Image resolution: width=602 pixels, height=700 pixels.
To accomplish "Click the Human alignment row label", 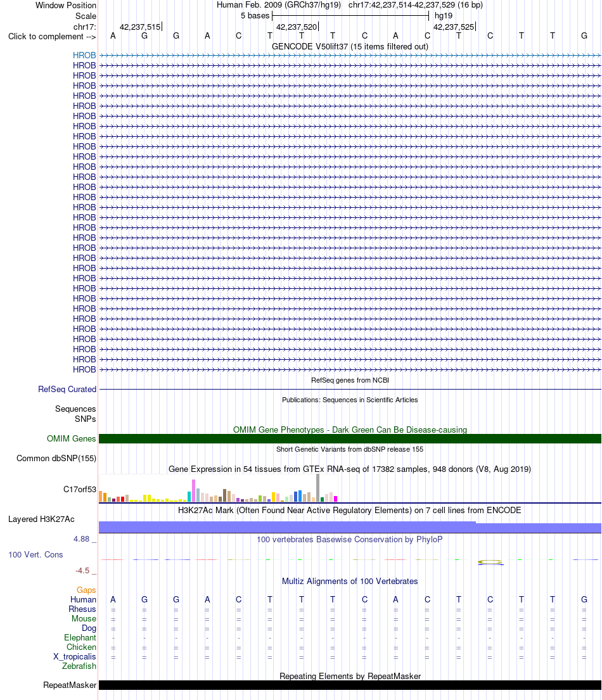I will [x=83, y=599].
